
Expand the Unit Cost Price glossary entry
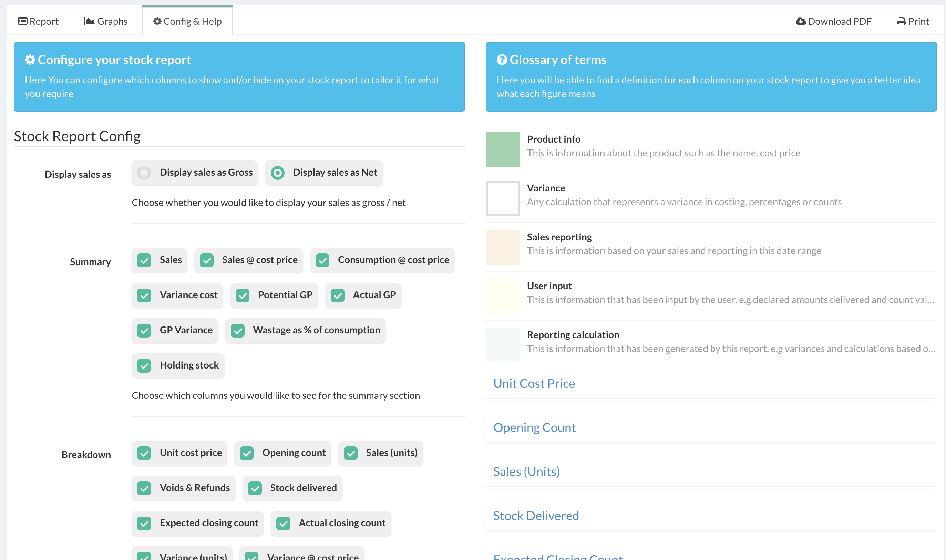(534, 383)
